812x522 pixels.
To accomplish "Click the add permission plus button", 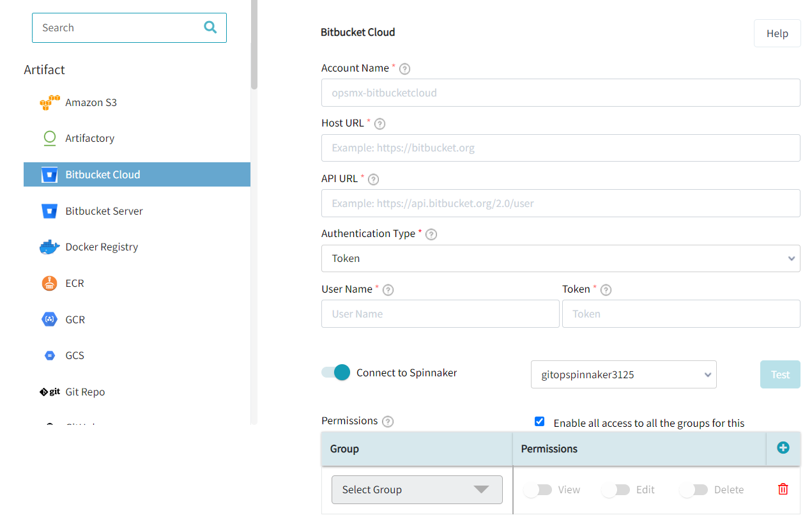I will [x=783, y=448].
